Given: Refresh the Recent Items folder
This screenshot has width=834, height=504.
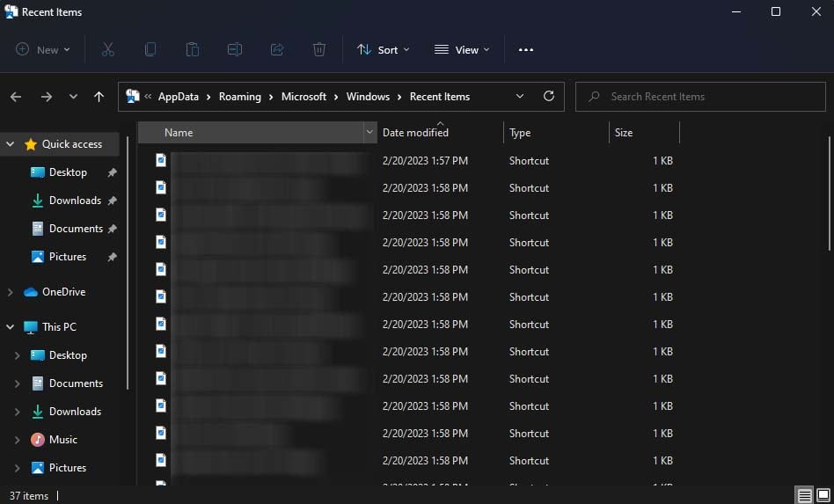Looking at the screenshot, I should (x=549, y=97).
